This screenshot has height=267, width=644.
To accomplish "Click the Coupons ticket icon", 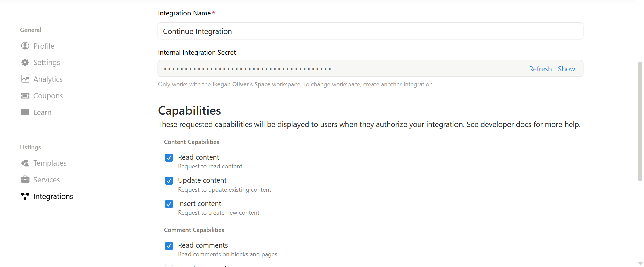I will (25, 96).
